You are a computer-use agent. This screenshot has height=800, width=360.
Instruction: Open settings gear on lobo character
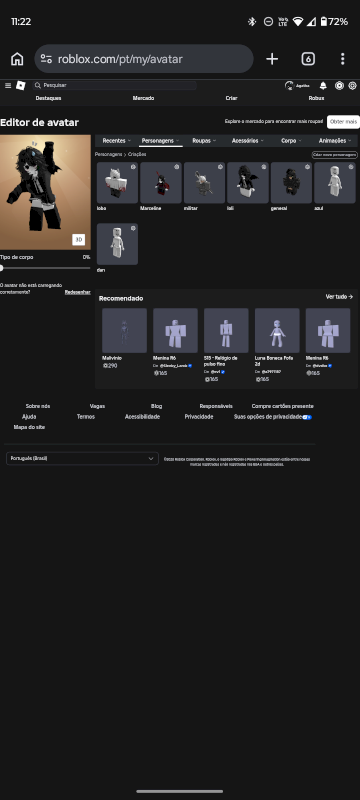click(x=133, y=167)
